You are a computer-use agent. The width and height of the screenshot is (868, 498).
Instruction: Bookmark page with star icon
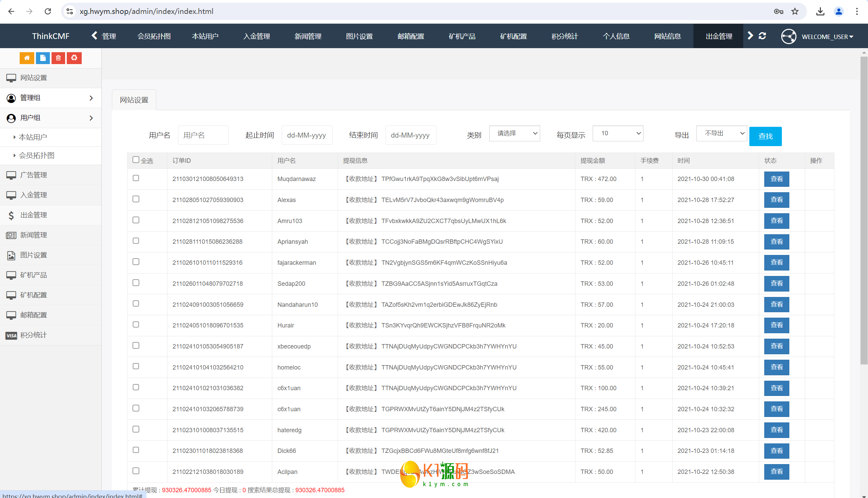[795, 11]
